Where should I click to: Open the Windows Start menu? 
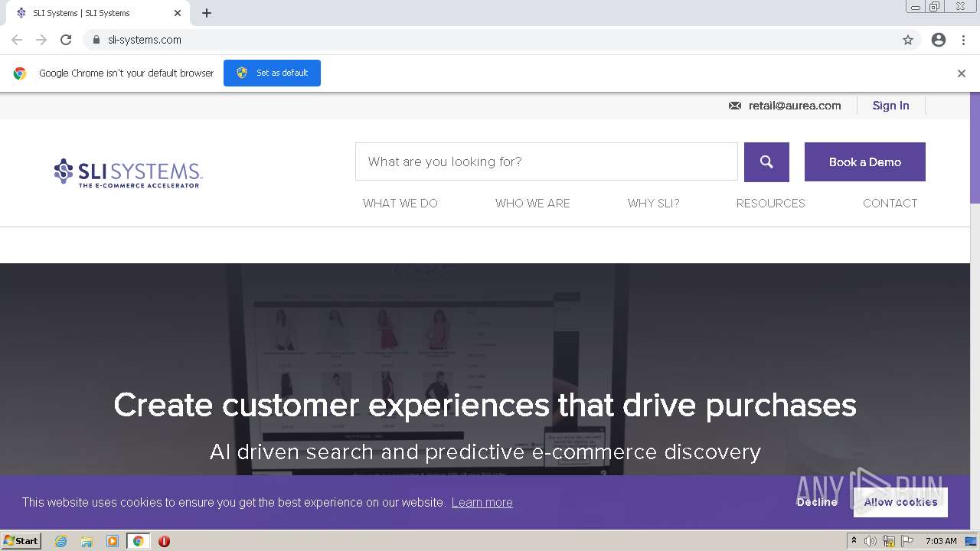21,541
